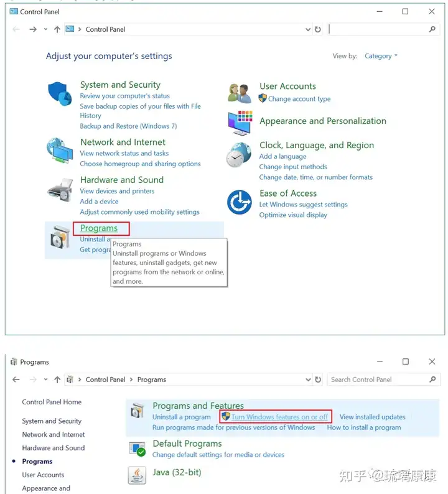
Task: Open How to install a program
Action: tap(364, 427)
